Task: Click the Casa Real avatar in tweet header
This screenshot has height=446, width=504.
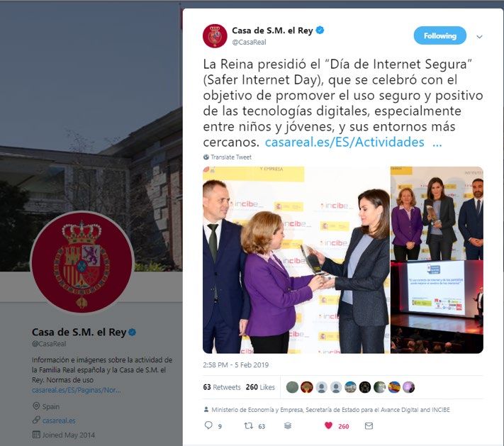Action: click(215, 35)
